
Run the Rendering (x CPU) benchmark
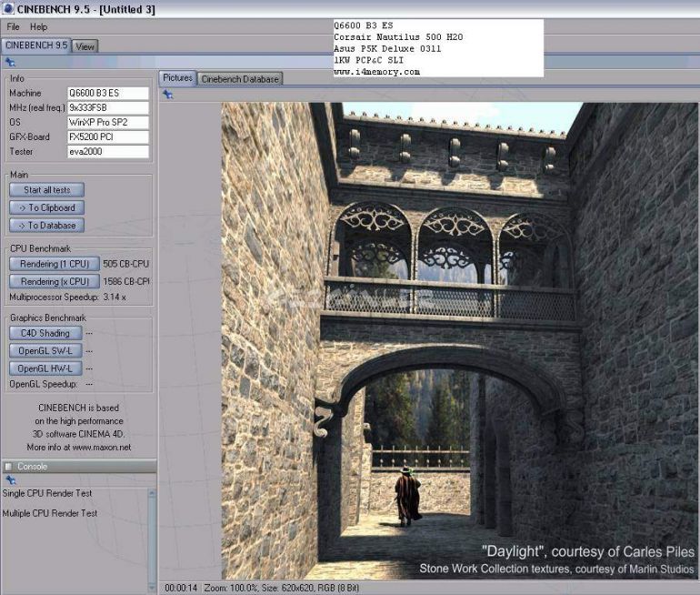[55, 281]
